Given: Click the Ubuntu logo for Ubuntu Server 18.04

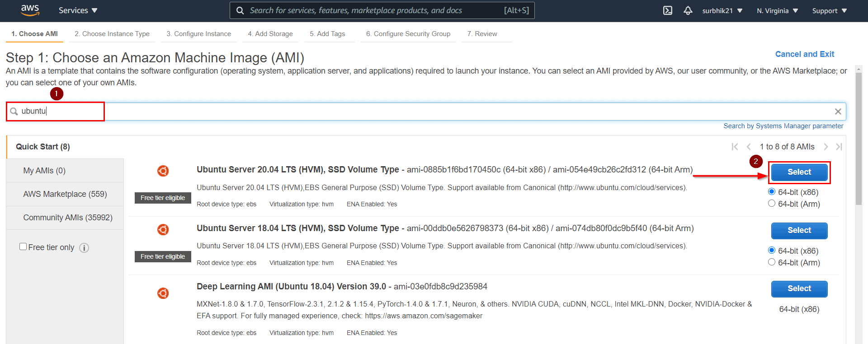Looking at the screenshot, I should (x=163, y=229).
